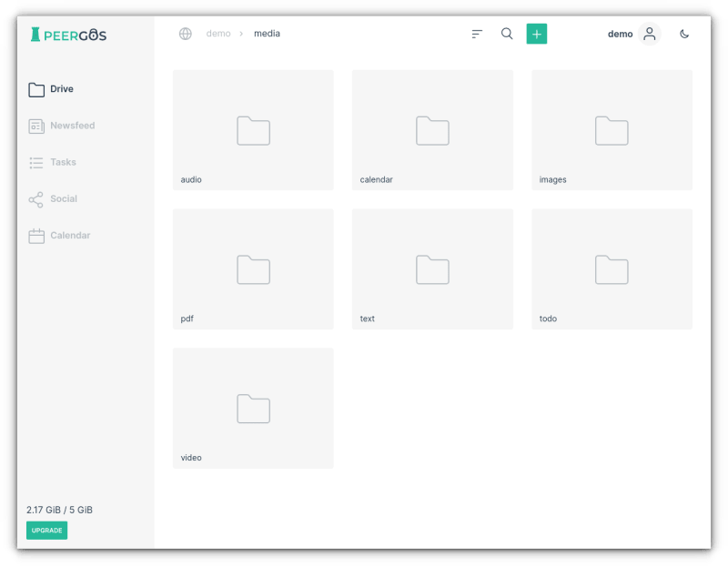Click the Peergos logo
Viewport: 728px width, 567px height.
tap(68, 35)
